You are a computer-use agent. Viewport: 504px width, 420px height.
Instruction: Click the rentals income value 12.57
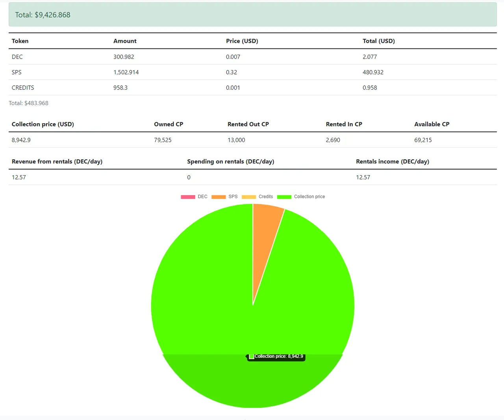(x=363, y=178)
